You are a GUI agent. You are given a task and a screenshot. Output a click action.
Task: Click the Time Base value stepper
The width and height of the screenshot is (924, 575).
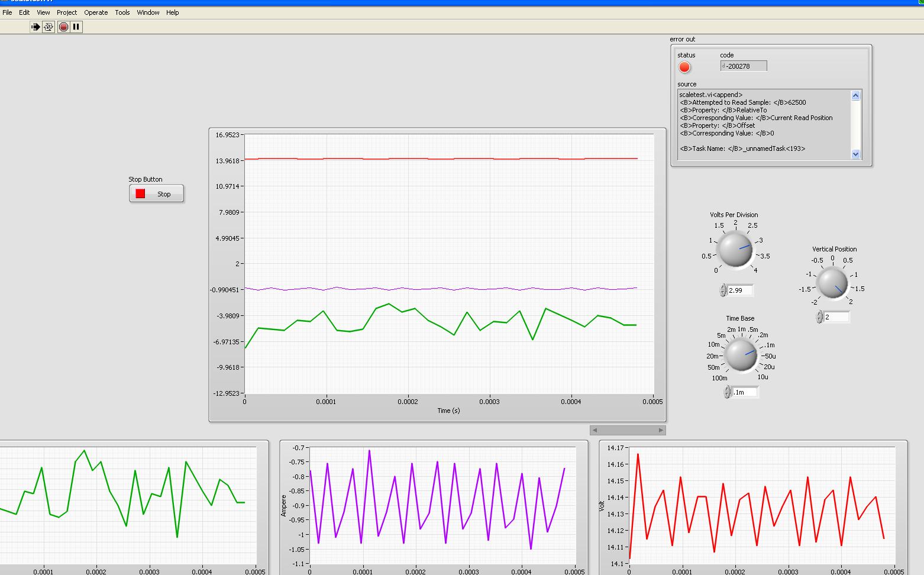pos(727,392)
